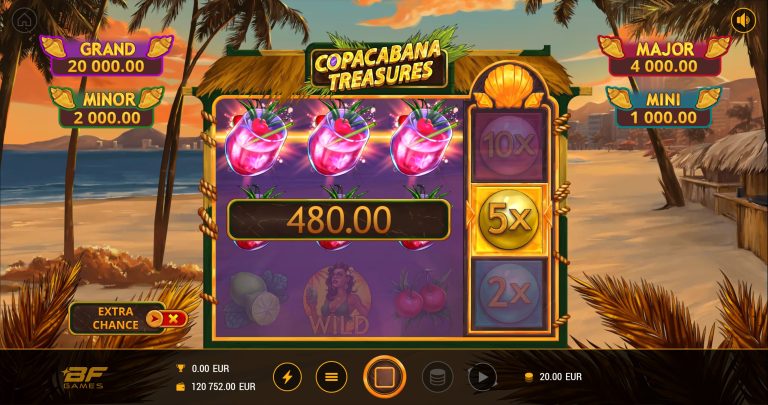Click the BF Games logo
This screenshot has height=405, width=768.
point(83,377)
